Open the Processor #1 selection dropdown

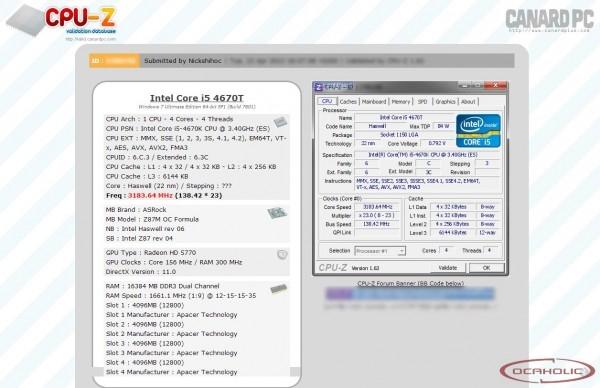click(380, 251)
